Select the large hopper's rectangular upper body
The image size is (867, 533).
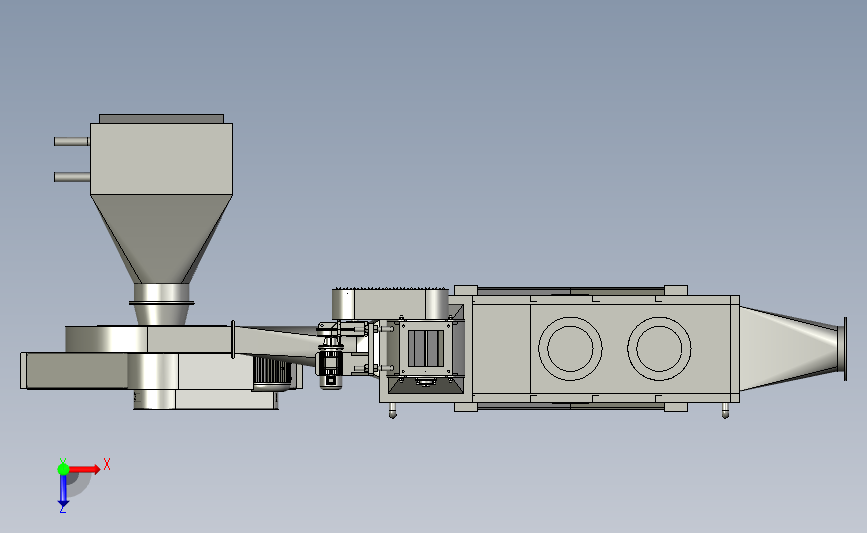(161, 159)
